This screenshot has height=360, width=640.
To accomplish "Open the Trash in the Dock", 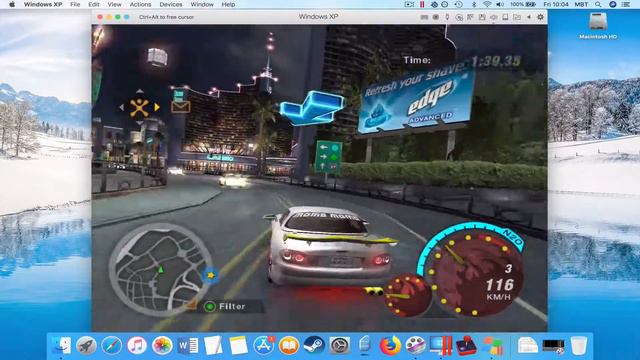I will point(578,345).
